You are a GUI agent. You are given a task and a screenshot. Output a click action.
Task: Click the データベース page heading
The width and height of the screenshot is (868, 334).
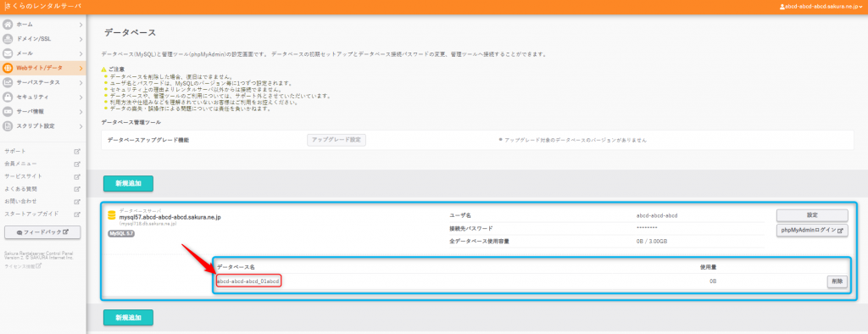(x=130, y=33)
